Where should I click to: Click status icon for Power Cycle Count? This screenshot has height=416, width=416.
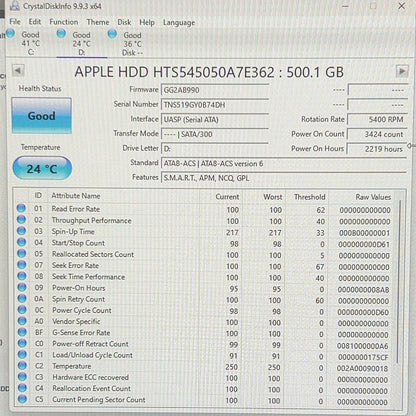pos(22,310)
